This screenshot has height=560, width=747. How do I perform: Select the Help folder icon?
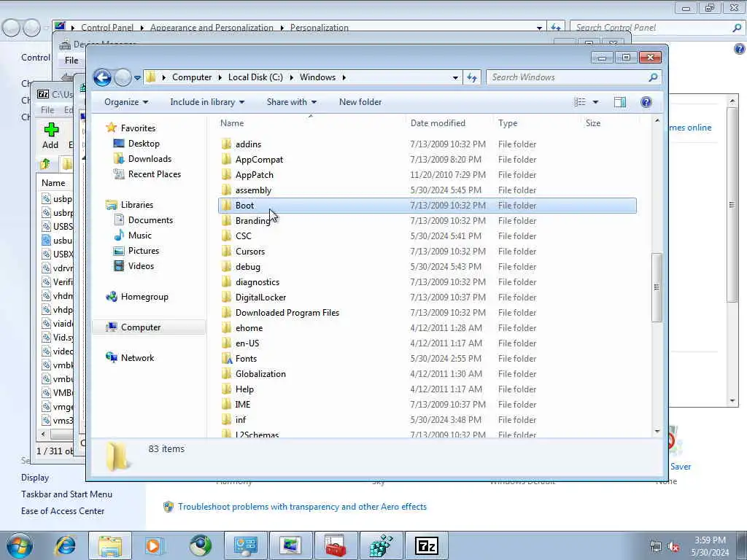(226, 389)
